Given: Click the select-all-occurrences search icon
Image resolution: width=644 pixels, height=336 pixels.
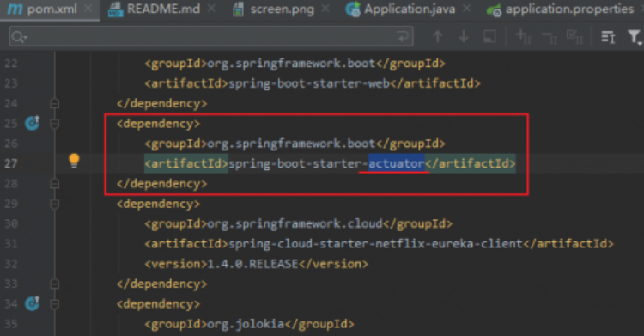Looking at the screenshot, I should (489, 37).
